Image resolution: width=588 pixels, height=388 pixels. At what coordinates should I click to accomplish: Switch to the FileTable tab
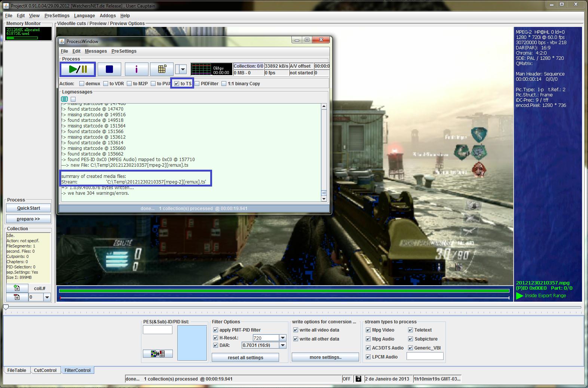pyautogui.click(x=17, y=370)
